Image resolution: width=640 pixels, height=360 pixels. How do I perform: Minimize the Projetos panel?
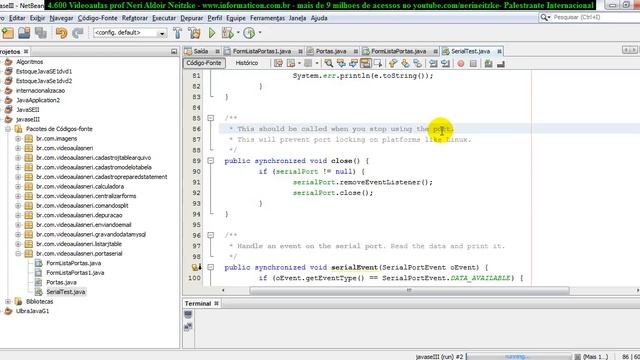point(174,51)
